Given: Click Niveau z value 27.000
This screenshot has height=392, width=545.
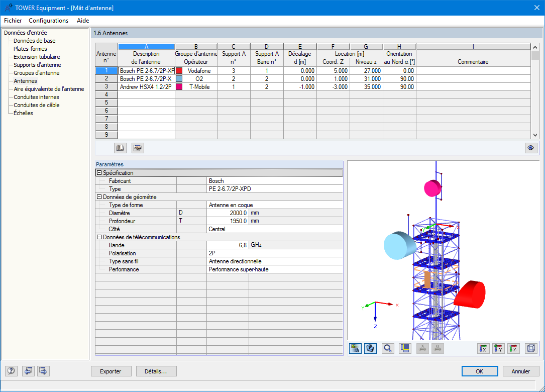Looking at the screenshot, I should pos(366,70).
